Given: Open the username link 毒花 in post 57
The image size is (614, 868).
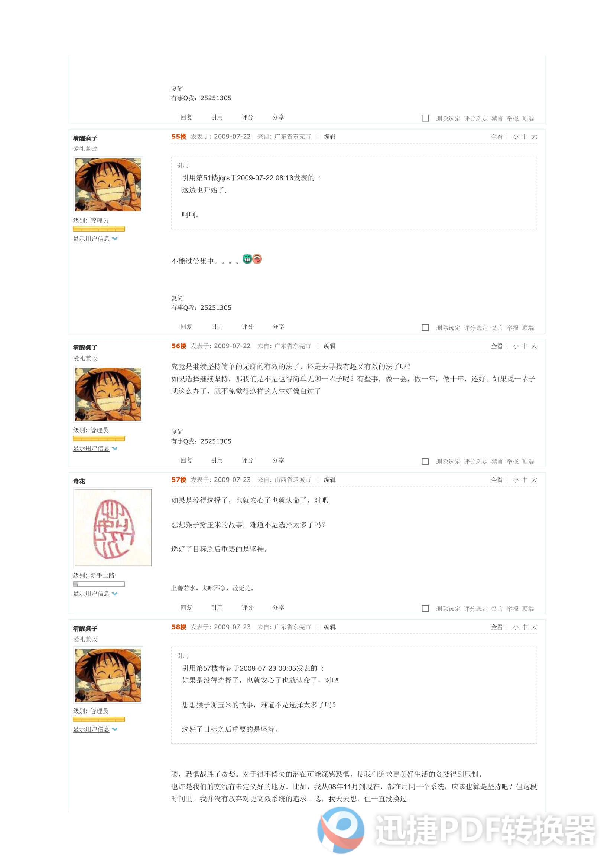Looking at the screenshot, I should 79,481.
